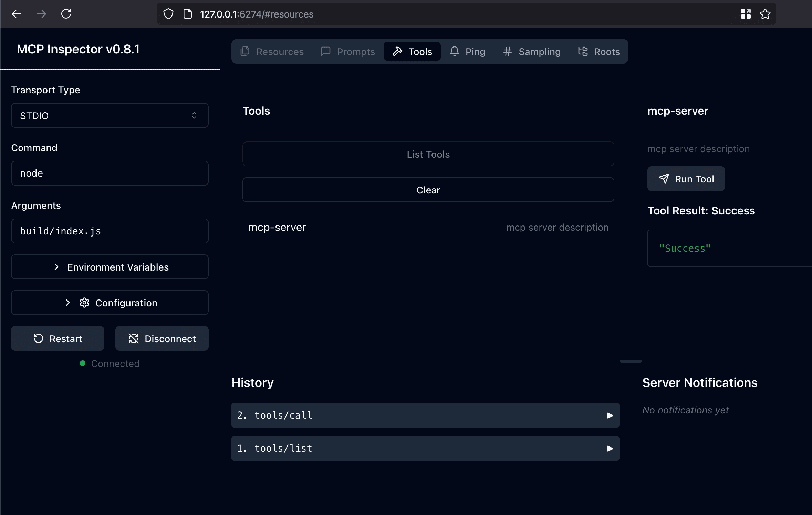The width and height of the screenshot is (812, 515).
Task: Click the Configuration gear icon
Action: point(84,303)
